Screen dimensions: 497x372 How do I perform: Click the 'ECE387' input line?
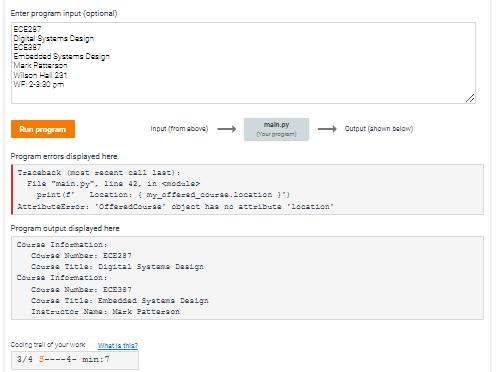coord(27,47)
